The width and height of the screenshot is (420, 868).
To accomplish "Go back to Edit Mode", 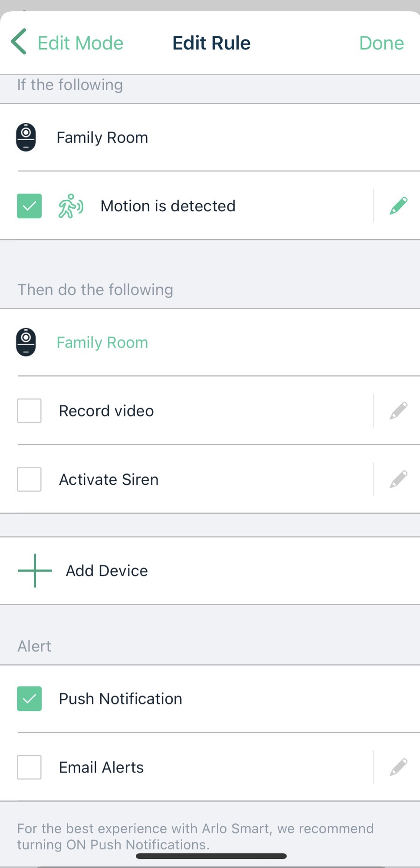I will [x=80, y=43].
